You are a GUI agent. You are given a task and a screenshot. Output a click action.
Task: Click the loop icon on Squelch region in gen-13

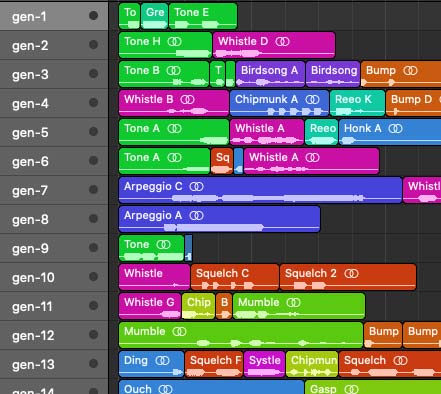(400, 361)
